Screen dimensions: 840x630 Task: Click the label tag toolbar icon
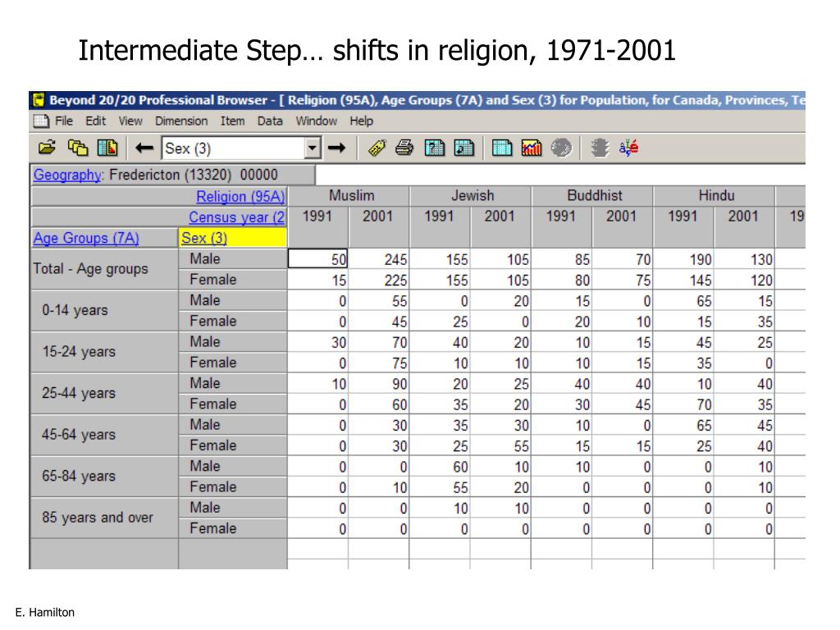pyautogui.click(x=377, y=148)
